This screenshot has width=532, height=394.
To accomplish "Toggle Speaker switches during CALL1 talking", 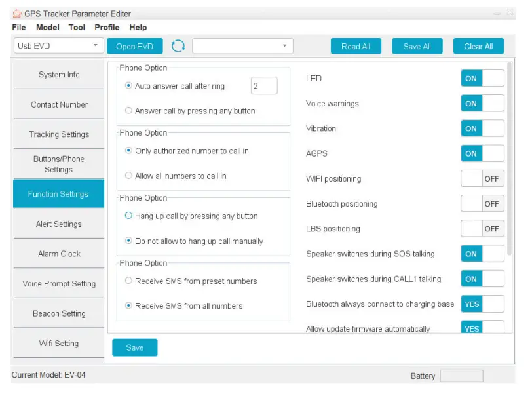I will click(x=482, y=279).
